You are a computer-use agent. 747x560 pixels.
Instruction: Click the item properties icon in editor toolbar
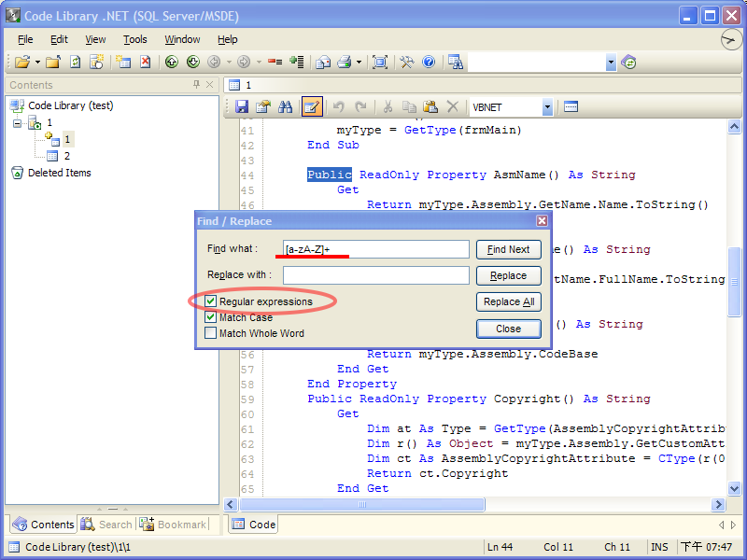[263, 106]
